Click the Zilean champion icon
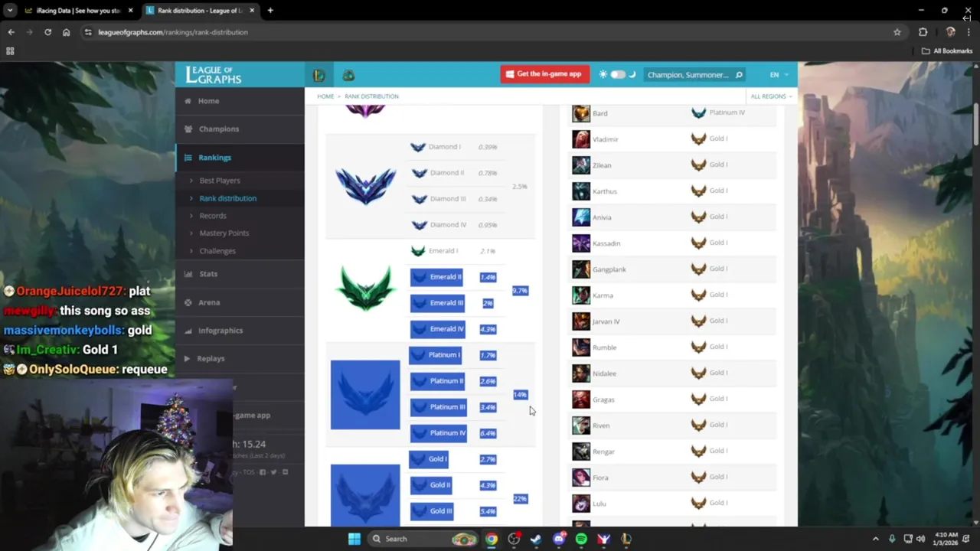This screenshot has height=551, width=980. pyautogui.click(x=581, y=165)
